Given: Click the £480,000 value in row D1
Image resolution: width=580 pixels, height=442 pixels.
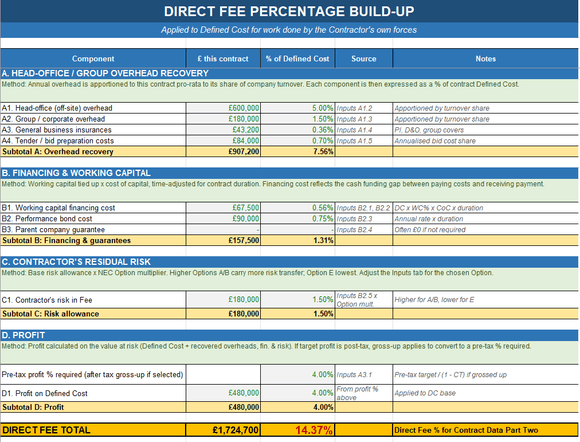Looking at the screenshot, I should click(223, 393).
